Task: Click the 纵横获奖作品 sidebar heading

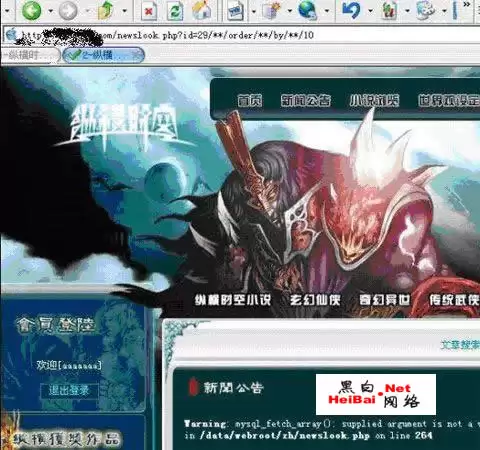Action: 67,439
